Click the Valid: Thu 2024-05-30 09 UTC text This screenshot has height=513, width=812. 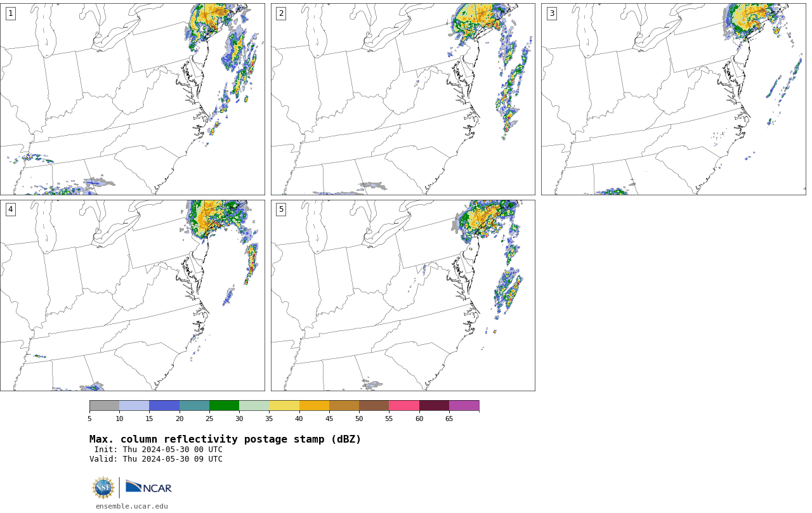tap(156, 459)
